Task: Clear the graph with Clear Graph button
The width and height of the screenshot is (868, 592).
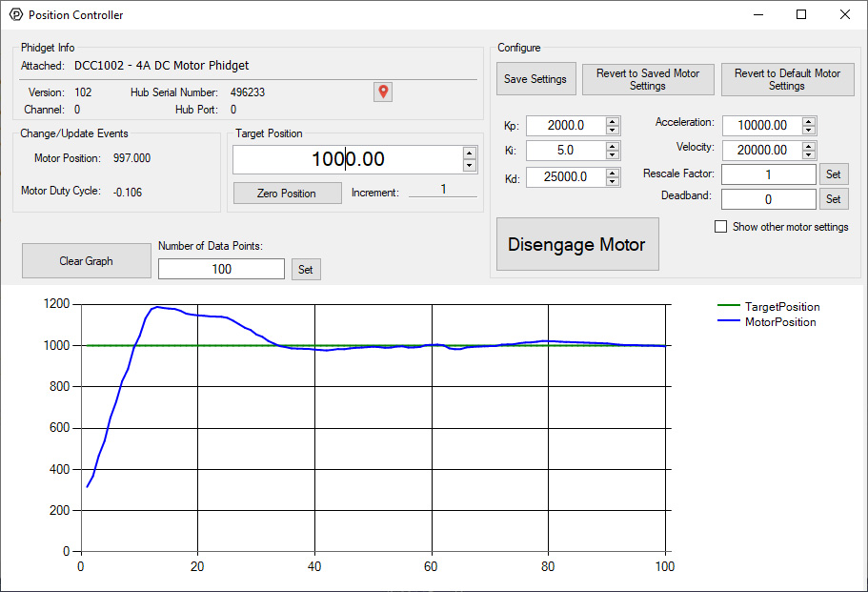Action: [87, 261]
